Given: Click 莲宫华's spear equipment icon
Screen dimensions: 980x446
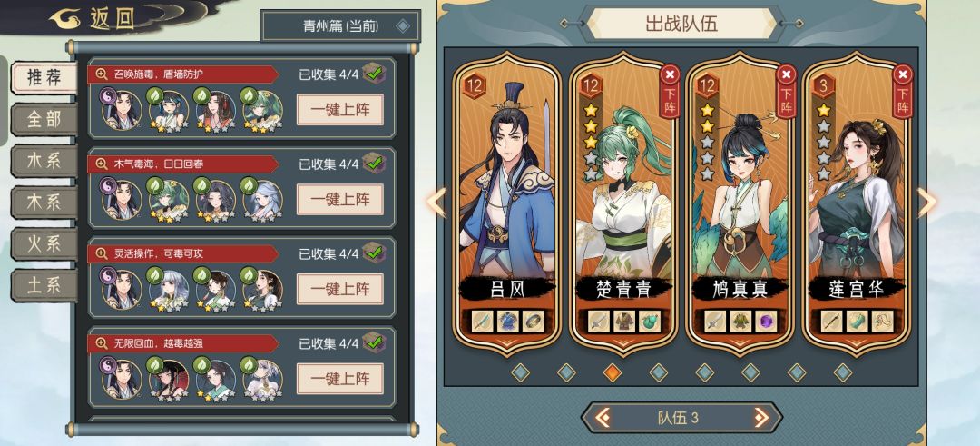Looking at the screenshot, I should coord(832,322).
